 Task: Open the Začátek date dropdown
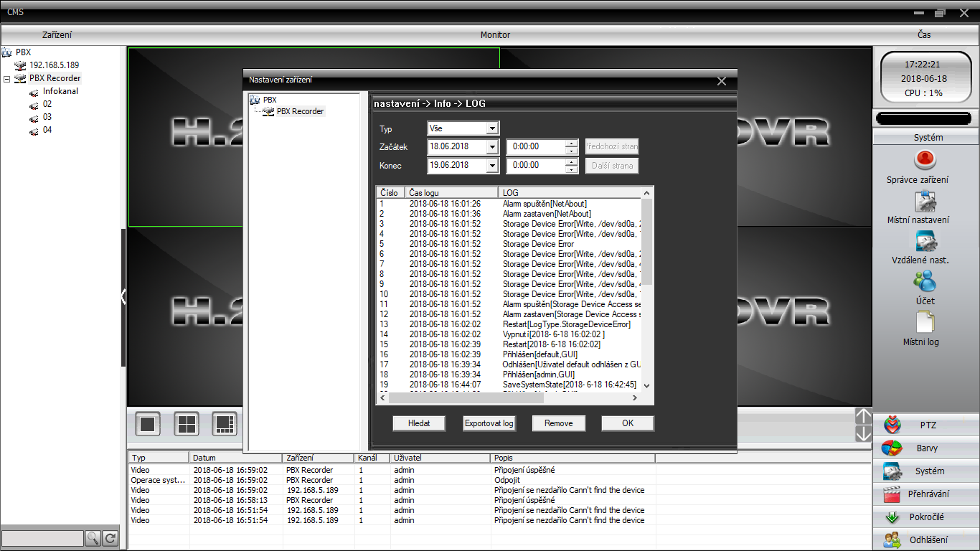click(491, 147)
